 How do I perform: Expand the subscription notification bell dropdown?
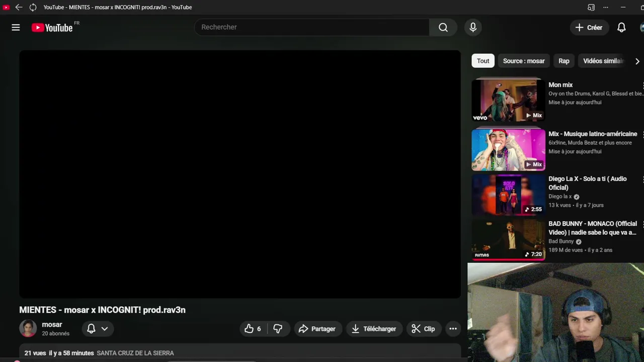(x=98, y=329)
